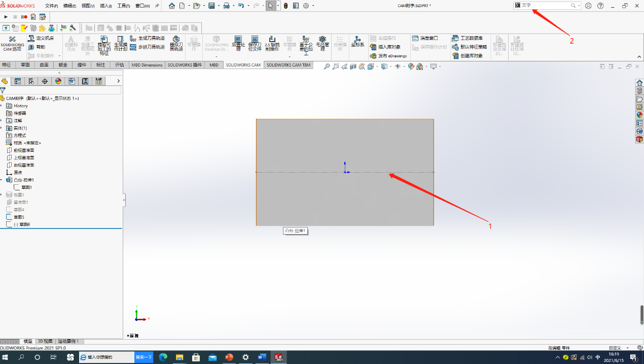This screenshot has height=364, width=644.
Task: Open Appearances color ball in right task pane
Action: (x=639, y=115)
